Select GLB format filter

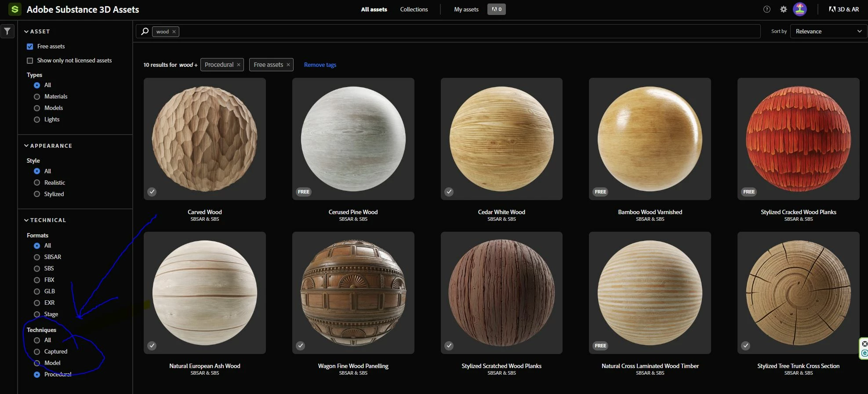point(37,291)
